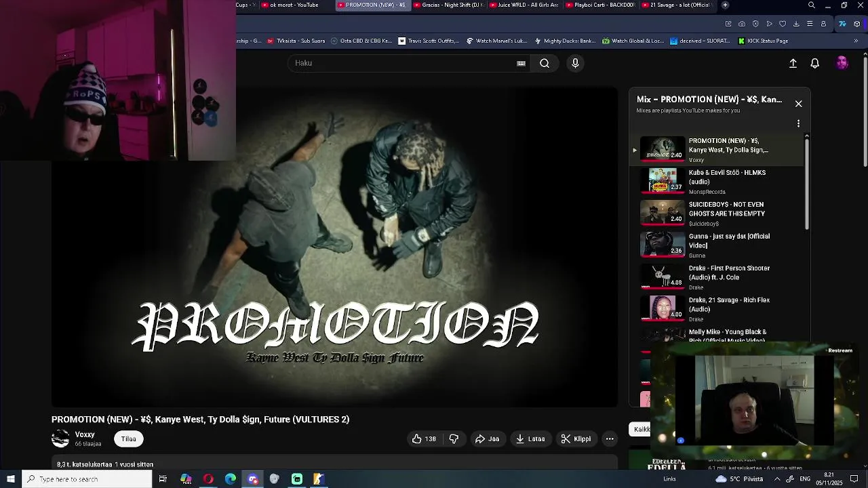Open a new browser tab with plus

click(x=725, y=5)
